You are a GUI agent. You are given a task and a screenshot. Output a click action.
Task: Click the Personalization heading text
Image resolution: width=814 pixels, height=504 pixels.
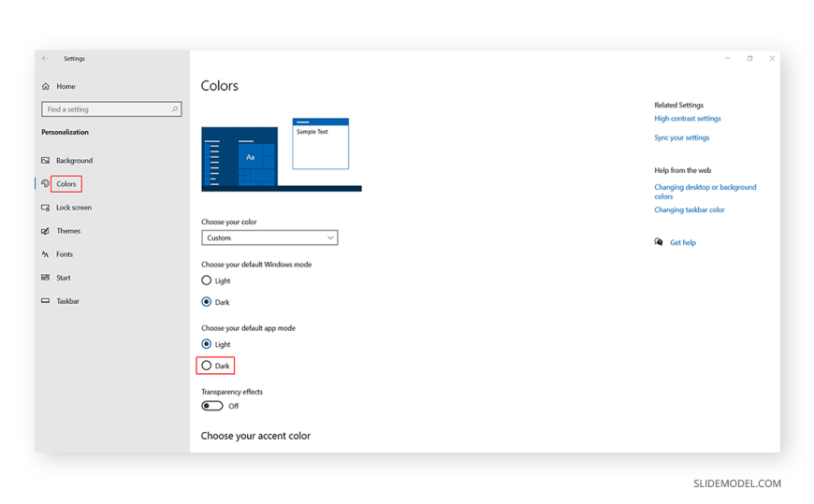pos(65,132)
